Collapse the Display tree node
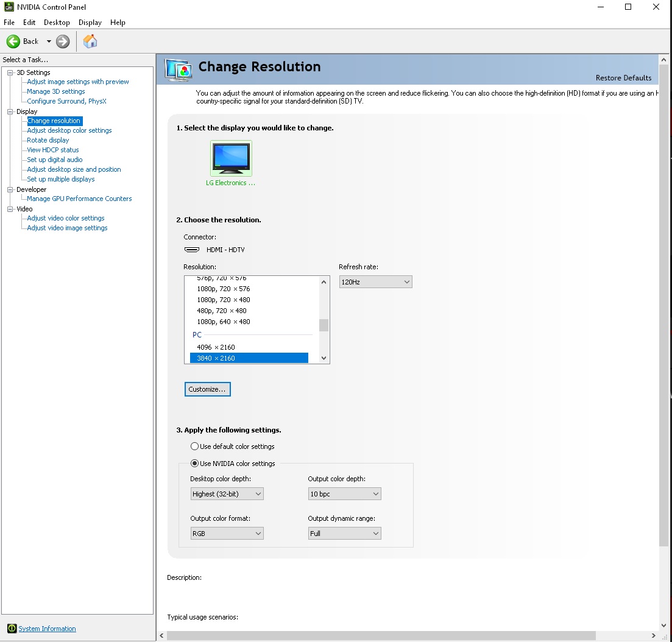The image size is (672, 642). click(10, 111)
